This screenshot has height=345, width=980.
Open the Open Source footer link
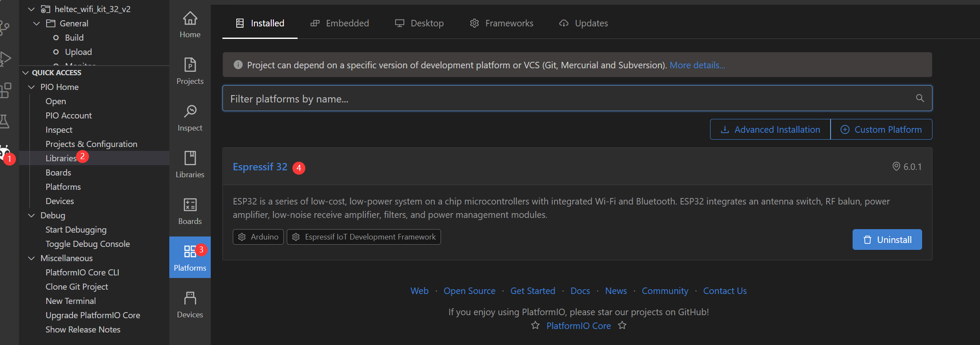point(469,291)
